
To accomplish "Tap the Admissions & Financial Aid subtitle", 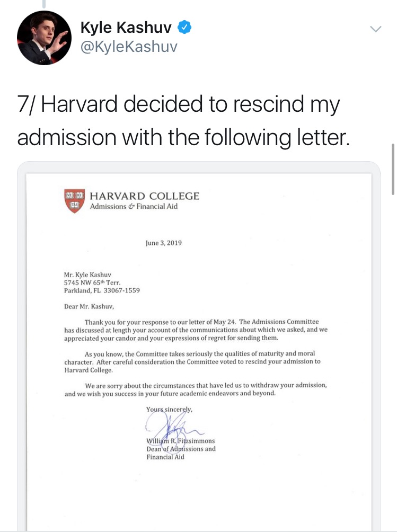I will click(x=134, y=206).
